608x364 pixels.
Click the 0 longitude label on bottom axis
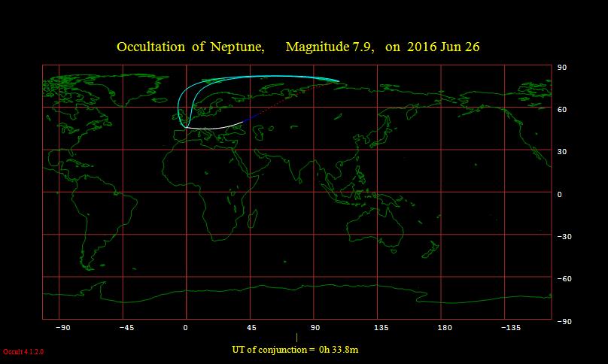pyautogui.click(x=185, y=328)
